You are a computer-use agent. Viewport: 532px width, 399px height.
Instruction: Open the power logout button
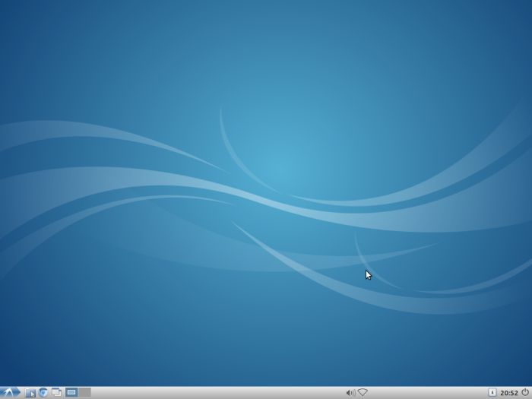tap(525, 392)
